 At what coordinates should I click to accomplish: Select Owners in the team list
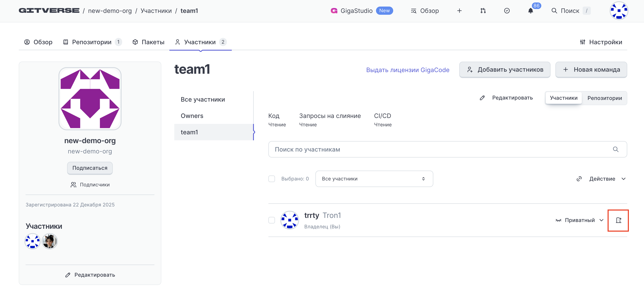(192, 116)
